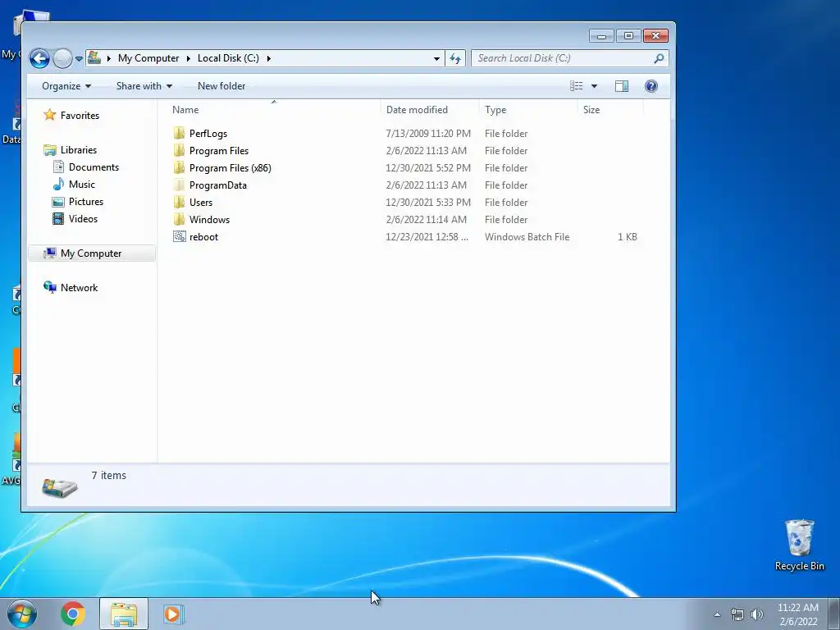This screenshot has width=840, height=630.
Task: Click the Program Files (x86) name
Action: [x=231, y=167]
